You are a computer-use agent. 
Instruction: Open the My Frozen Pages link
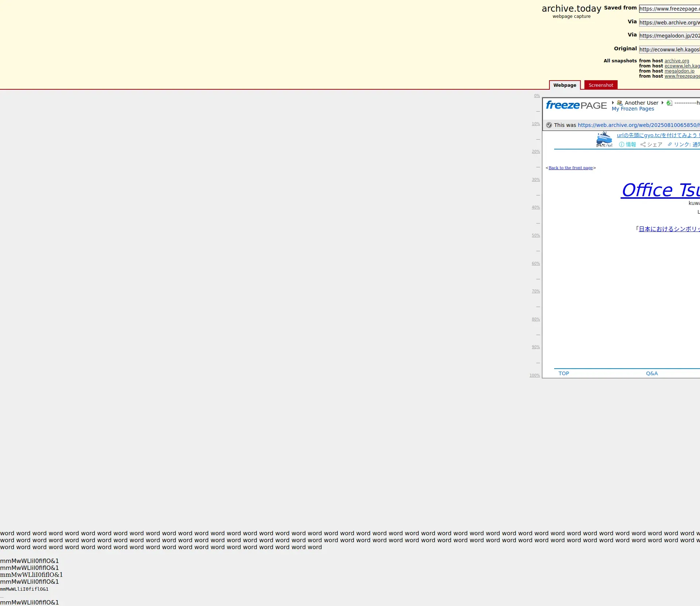[633, 109]
